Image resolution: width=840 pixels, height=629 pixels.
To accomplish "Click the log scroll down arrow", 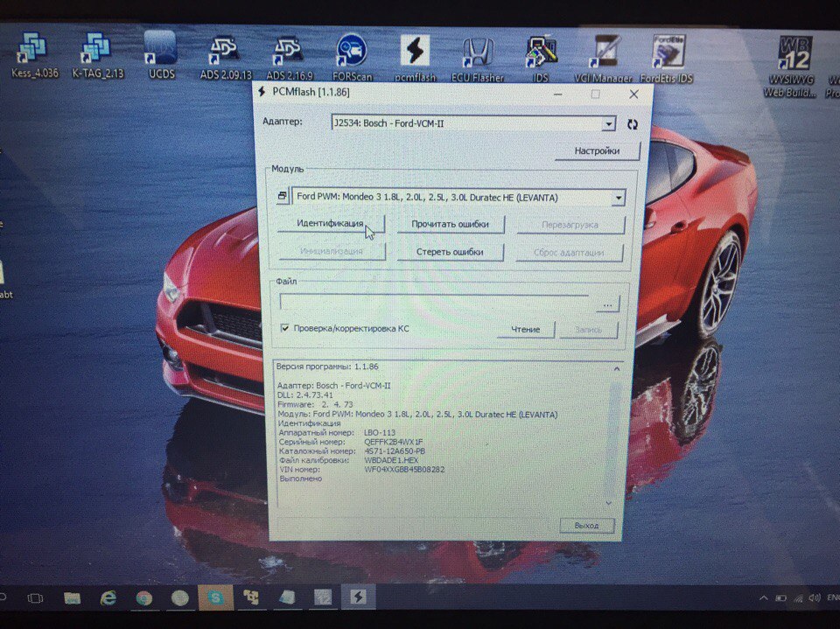I will tap(609, 502).
